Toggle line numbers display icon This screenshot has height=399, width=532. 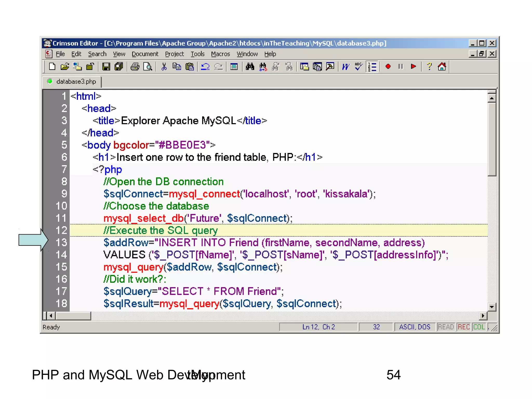coord(372,67)
